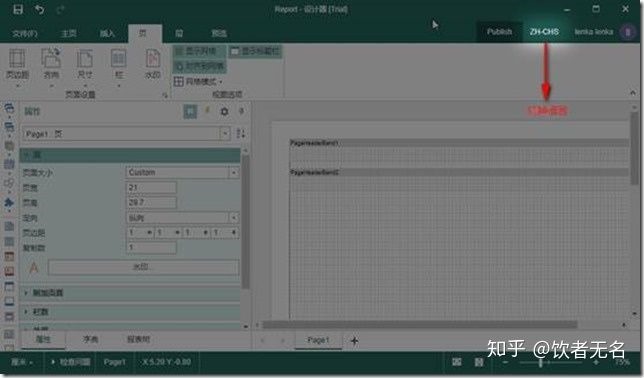644x378 pixels.
Task: Collapse the ribbon with the chevron at right
Action: [x=632, y=93]
